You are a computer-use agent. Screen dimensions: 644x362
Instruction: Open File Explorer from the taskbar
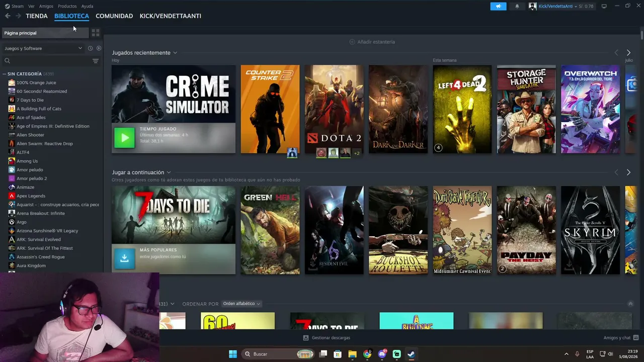click(x=352, y=354)
